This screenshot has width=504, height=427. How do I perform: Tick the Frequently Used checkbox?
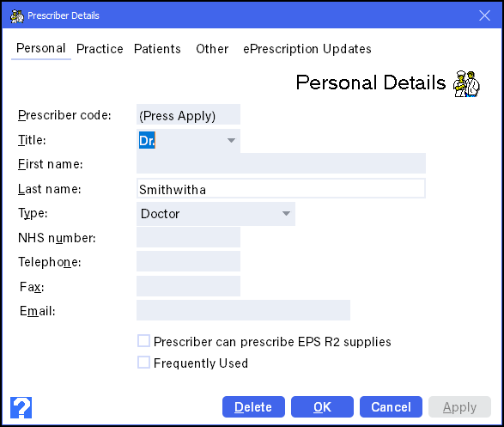pos(143,363)
